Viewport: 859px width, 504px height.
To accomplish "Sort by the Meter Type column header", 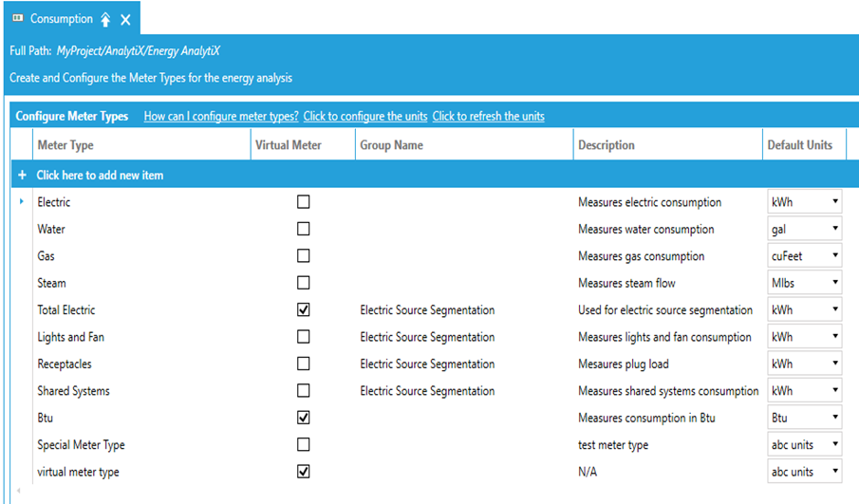I will click(65, 145).
